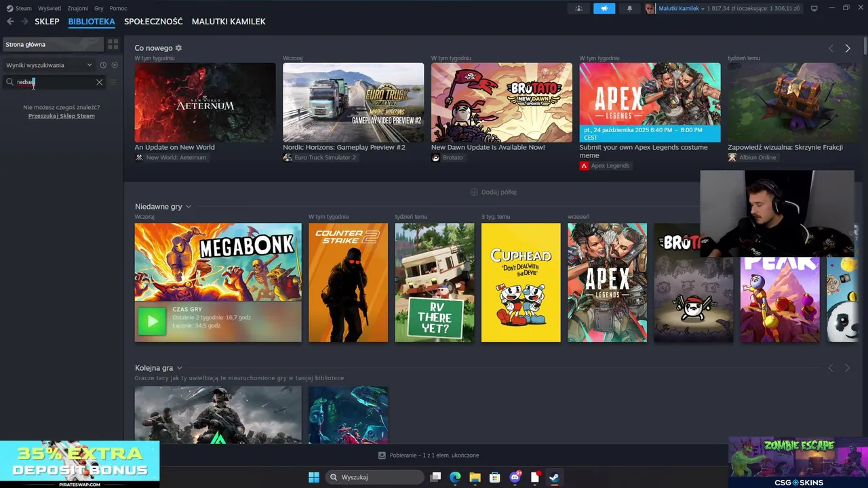Open Discord from taskbar
This screenshot has width=868, height=488.
click(515, 477)
